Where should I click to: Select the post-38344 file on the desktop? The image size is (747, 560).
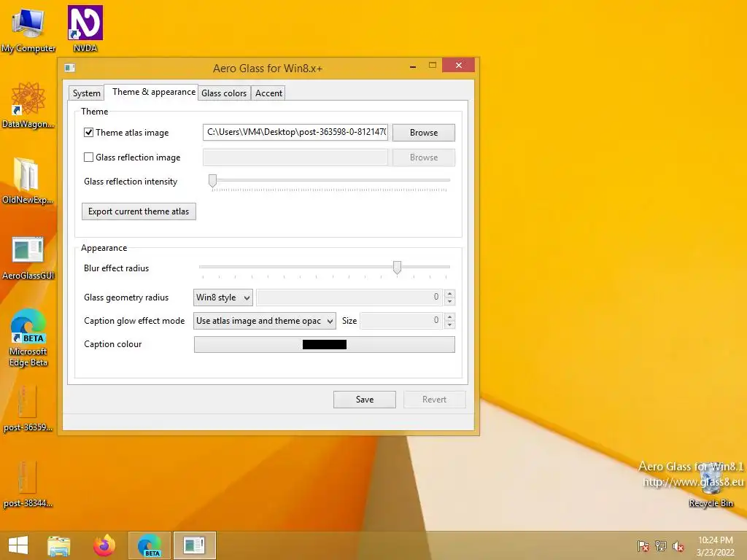tap(28, 485)
